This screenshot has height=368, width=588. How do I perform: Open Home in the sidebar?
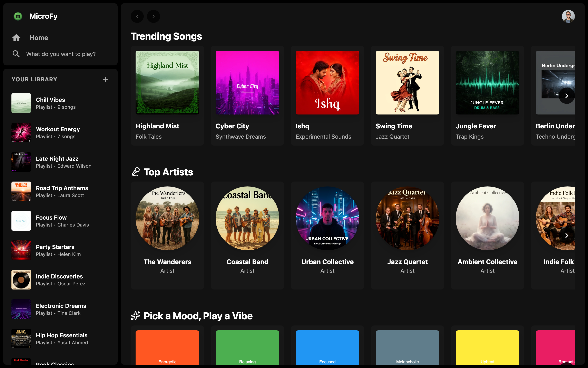pos(60,38)
